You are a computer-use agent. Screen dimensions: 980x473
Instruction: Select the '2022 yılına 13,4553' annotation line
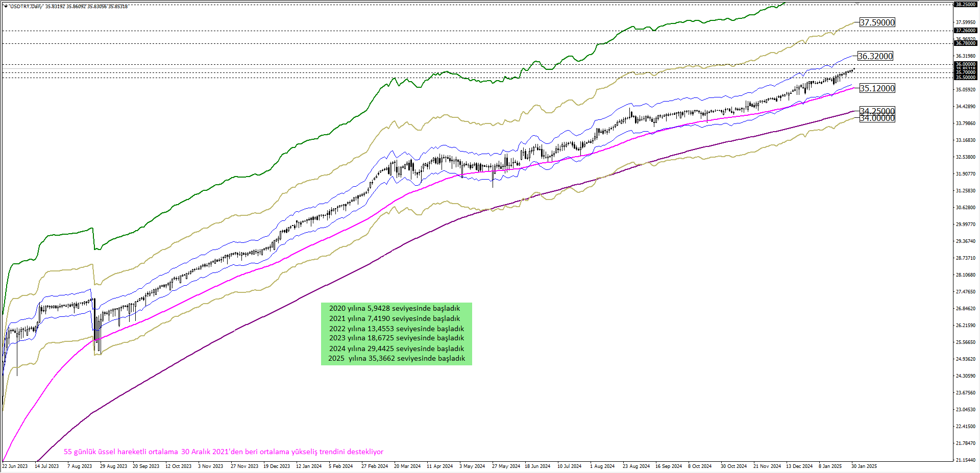pos(397,329)
